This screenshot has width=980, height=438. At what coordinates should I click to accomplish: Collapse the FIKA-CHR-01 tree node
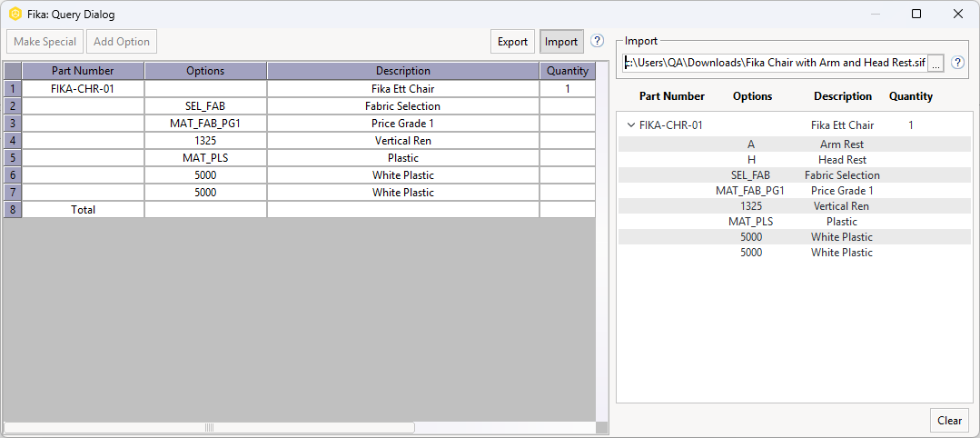click(630, 125)
